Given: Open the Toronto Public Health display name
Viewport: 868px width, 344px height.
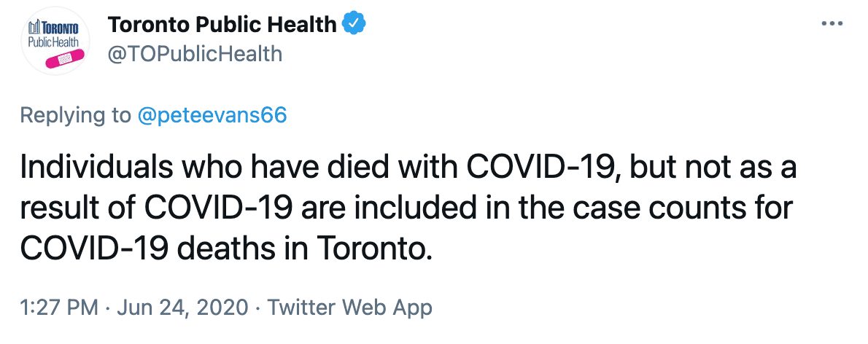Looking at the screenshot, I should click(222, 25).
